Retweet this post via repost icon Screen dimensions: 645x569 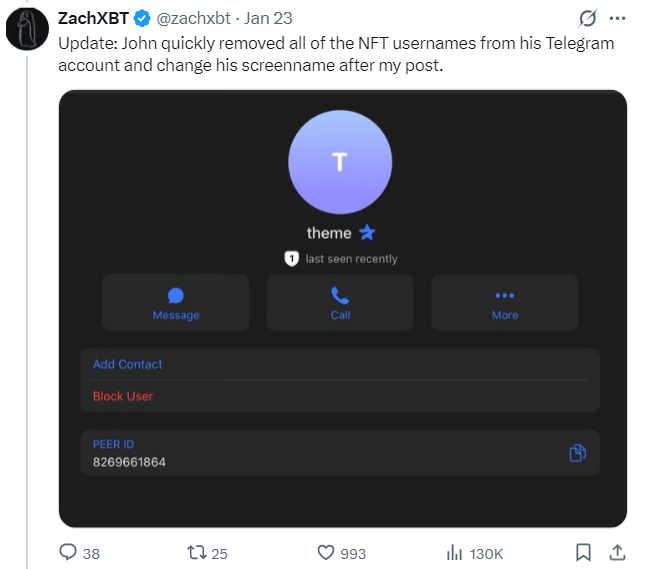[196, 552]
